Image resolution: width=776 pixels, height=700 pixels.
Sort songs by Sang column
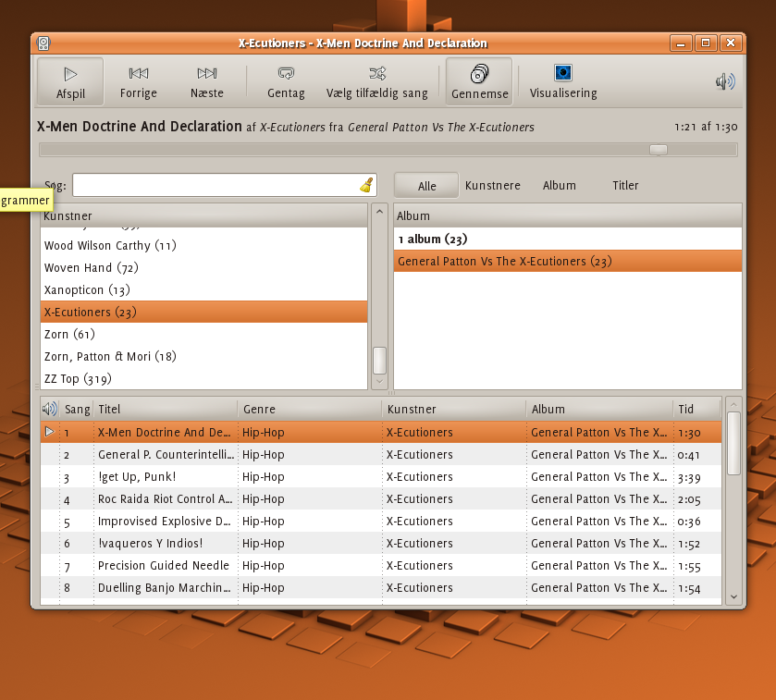coord(77,409)
